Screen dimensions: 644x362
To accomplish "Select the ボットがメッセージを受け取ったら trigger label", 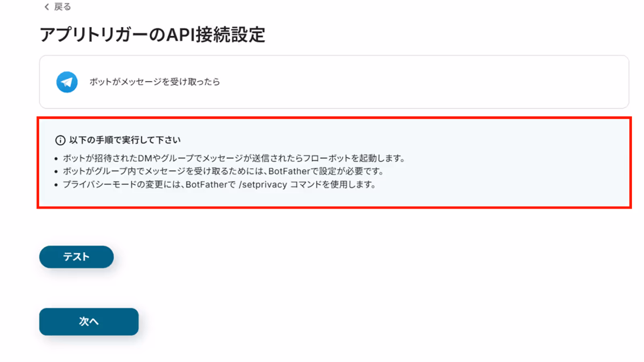I will [x=155, y=82].
